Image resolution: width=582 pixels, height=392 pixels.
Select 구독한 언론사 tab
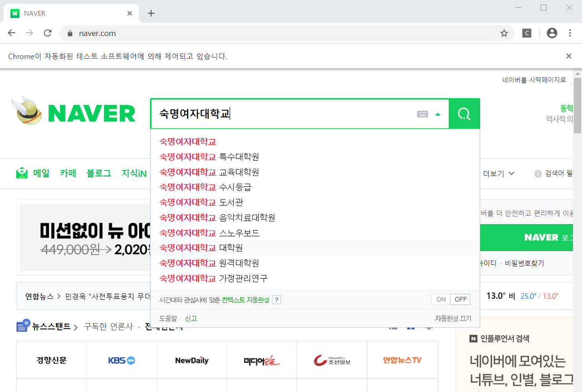(x=108, y=326)
